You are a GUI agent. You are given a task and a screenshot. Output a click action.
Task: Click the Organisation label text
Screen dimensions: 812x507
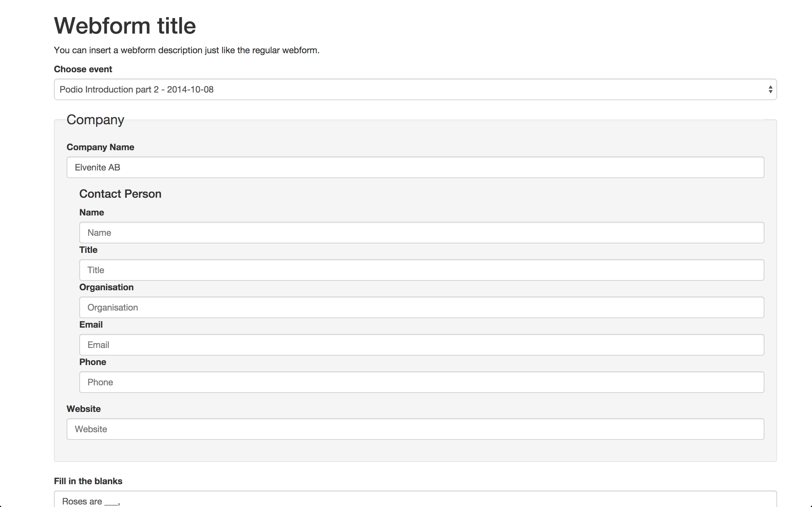[106, 287]
